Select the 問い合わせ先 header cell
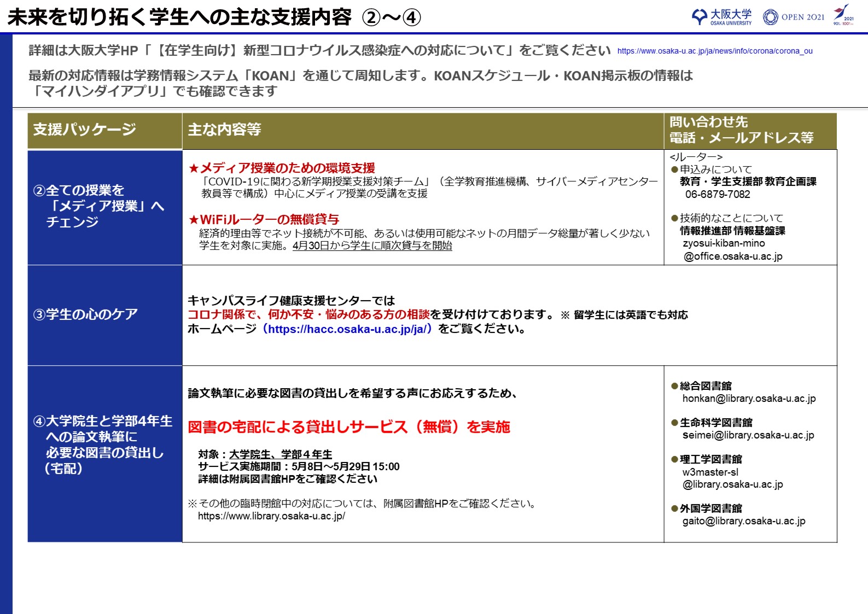Screen dimensions: 868x614 750,131
